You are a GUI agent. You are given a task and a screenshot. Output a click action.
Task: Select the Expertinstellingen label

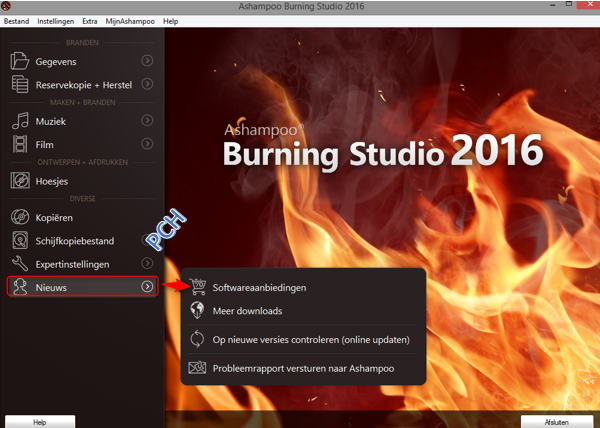[x=72, y=264]
